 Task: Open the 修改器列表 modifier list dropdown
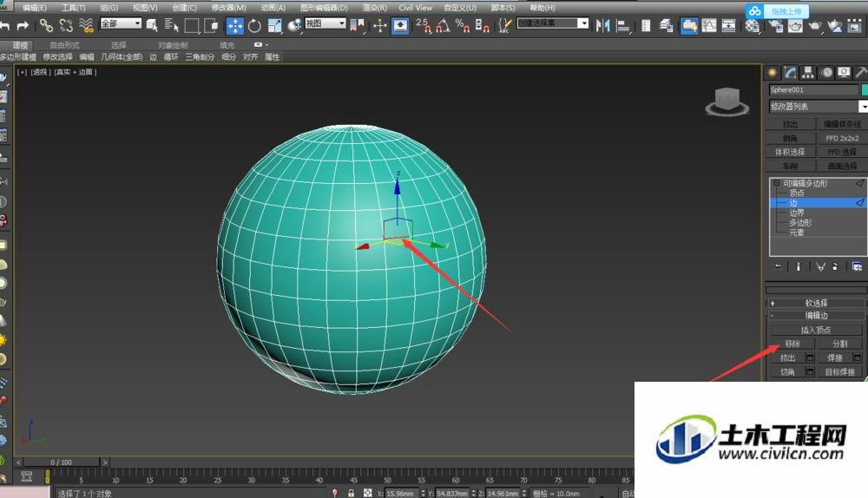818,106
